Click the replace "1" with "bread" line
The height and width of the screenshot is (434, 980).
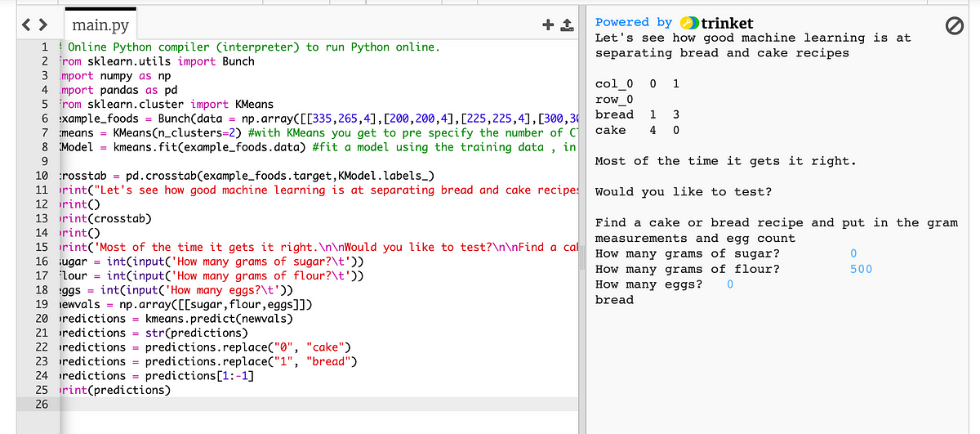208,361
